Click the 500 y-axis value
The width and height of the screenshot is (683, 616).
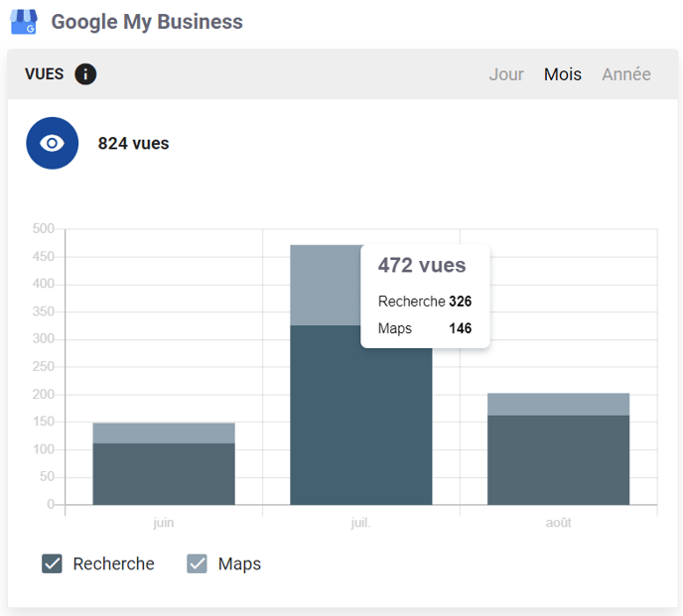point(43,228)
